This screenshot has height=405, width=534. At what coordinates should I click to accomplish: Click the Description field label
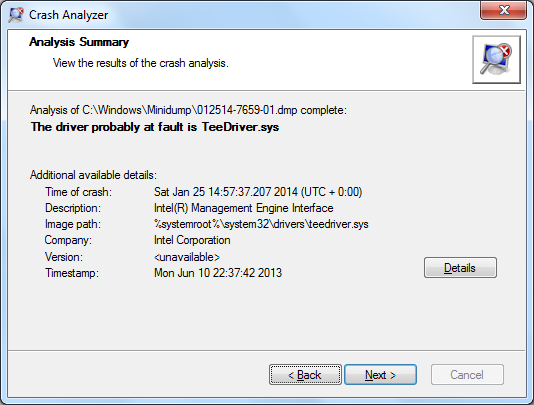pyautogui.click(x=73, y=208)
